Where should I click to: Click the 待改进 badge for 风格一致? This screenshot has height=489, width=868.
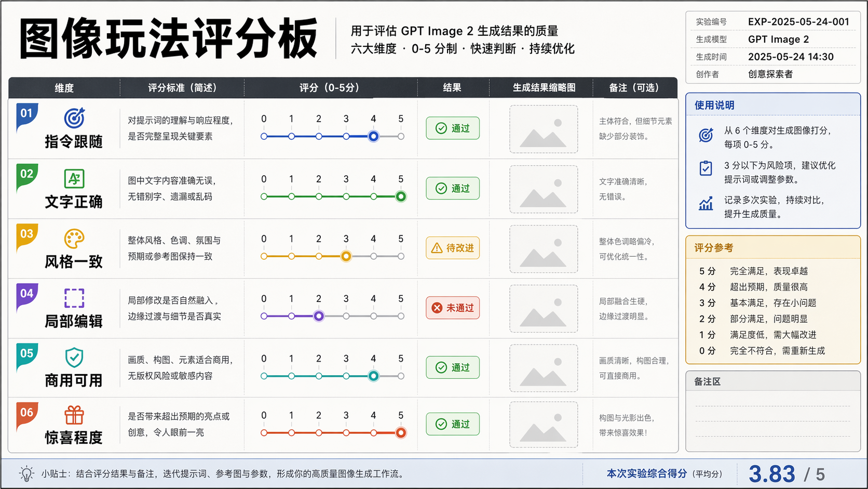pos(453,248)
